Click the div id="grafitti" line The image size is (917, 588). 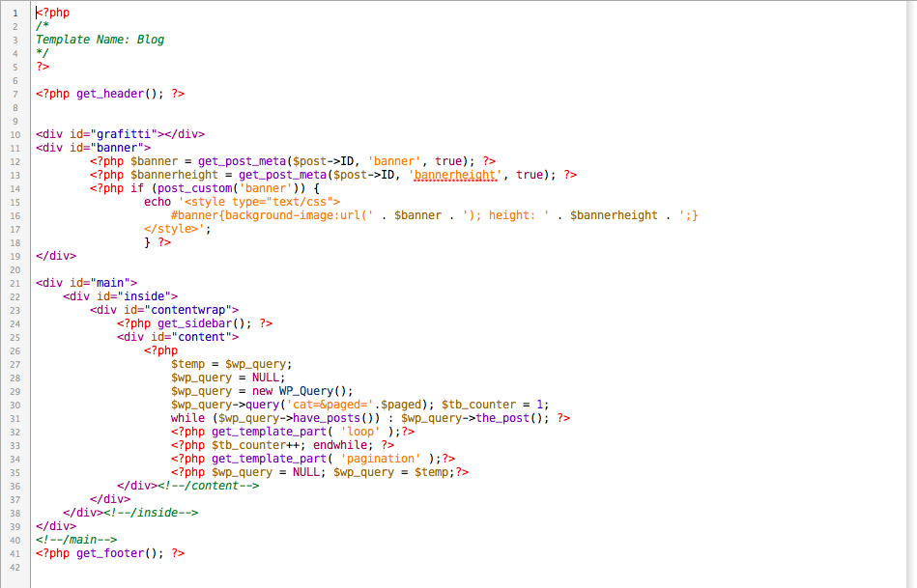pos(121,134)
